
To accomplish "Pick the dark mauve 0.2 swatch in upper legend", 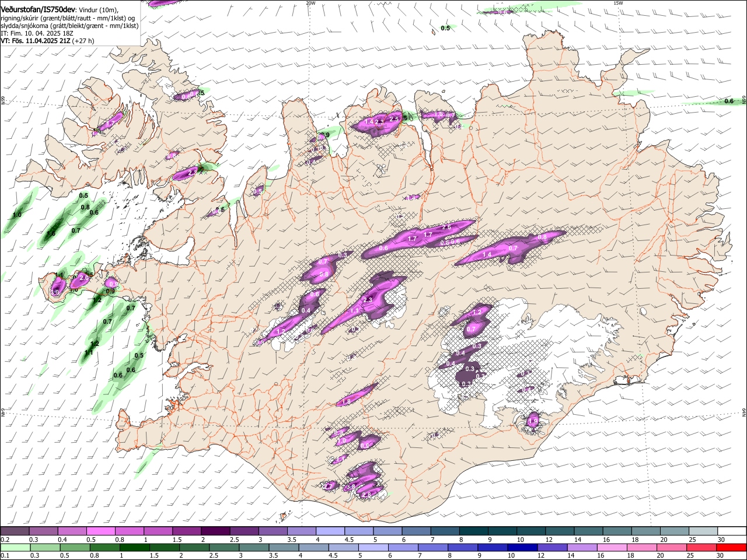I will tap(15, 531).
